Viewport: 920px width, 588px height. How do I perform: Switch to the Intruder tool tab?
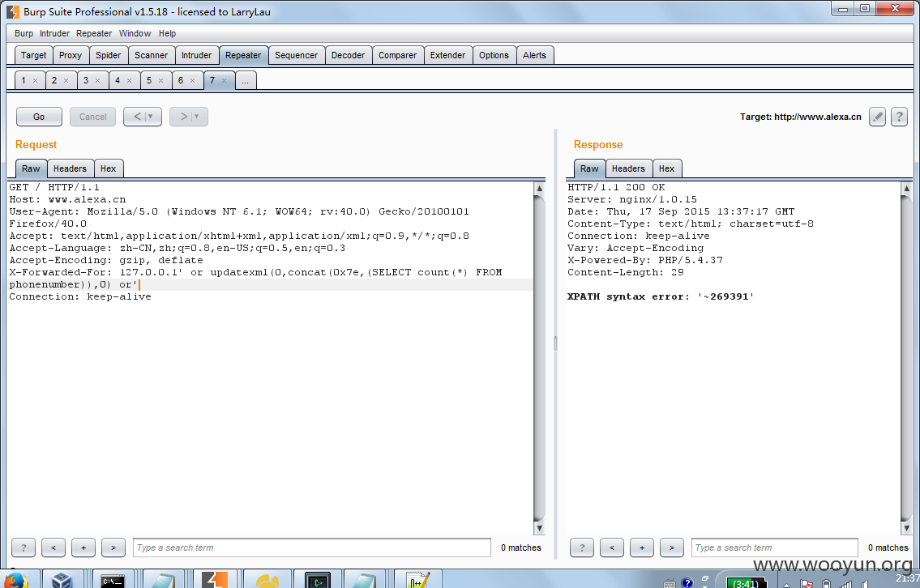click(196, 55)
